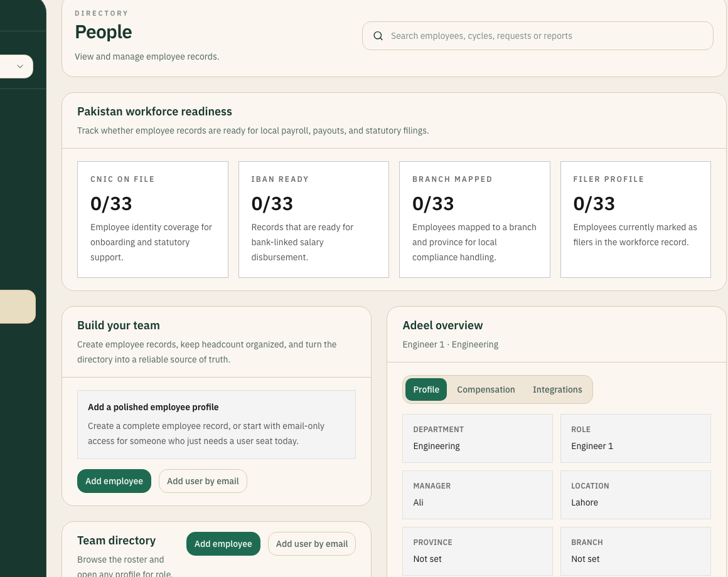Click the magnifier icon in the search bar
The height and width of the screenshot is (577, 728).
pos(378,36)
